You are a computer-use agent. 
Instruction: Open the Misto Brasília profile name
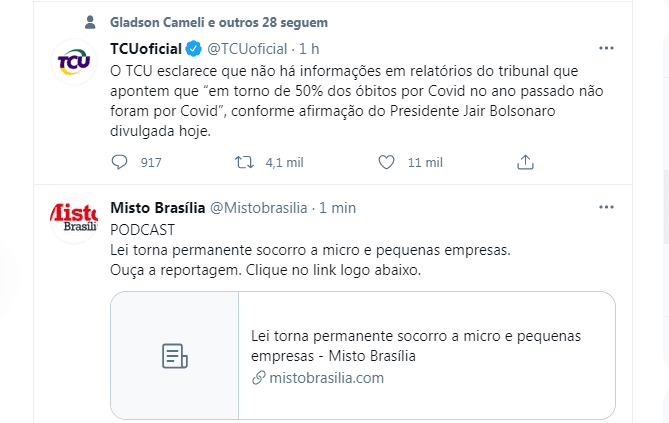point(156,208)
